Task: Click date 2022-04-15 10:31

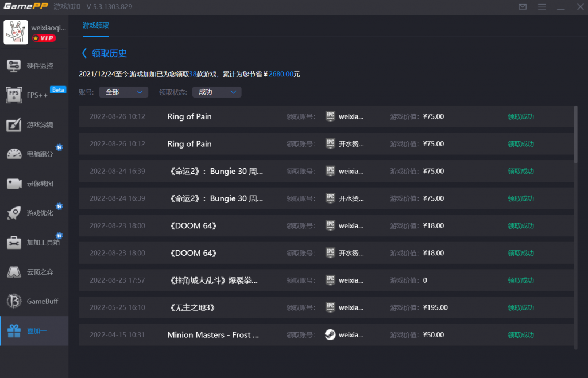Action: point(117,335)
